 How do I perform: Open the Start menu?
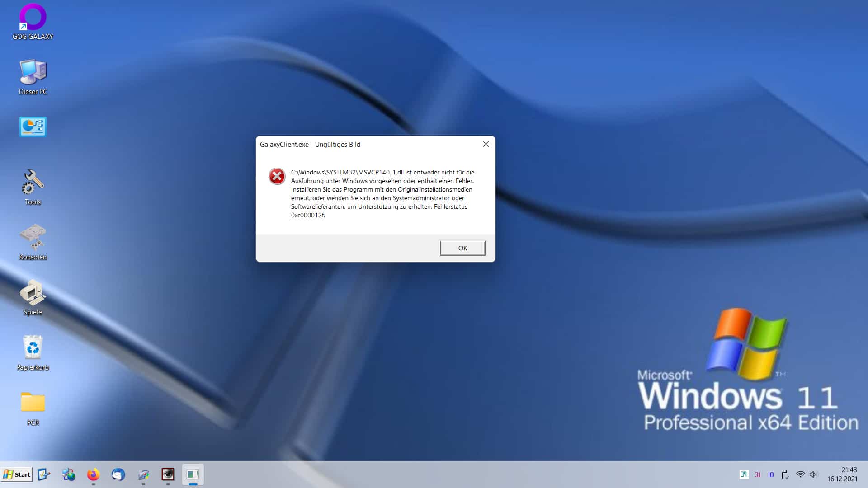17,474
